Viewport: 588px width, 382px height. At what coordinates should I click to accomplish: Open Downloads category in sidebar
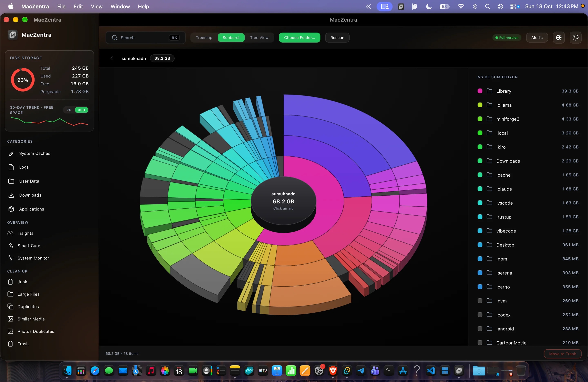(x=49, y=195)
